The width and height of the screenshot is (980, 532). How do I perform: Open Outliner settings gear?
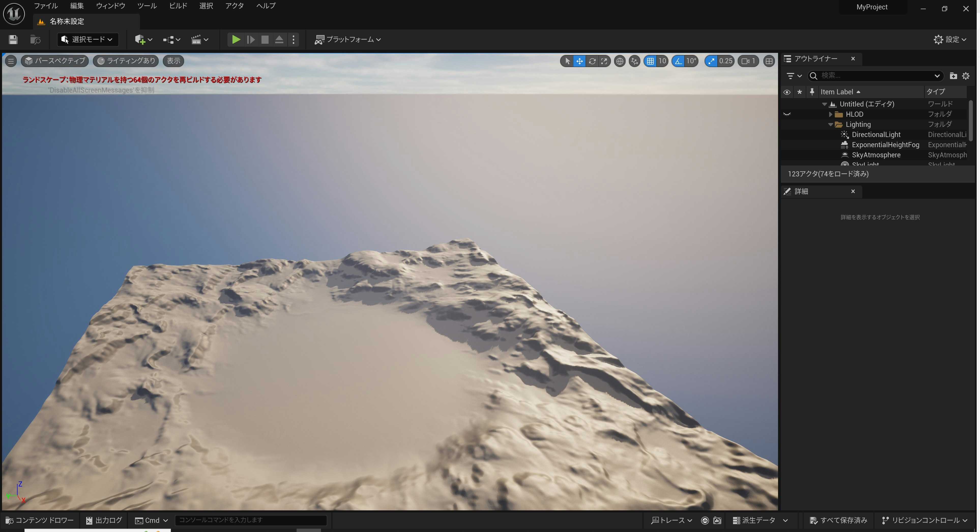click(x=966, y=76)
